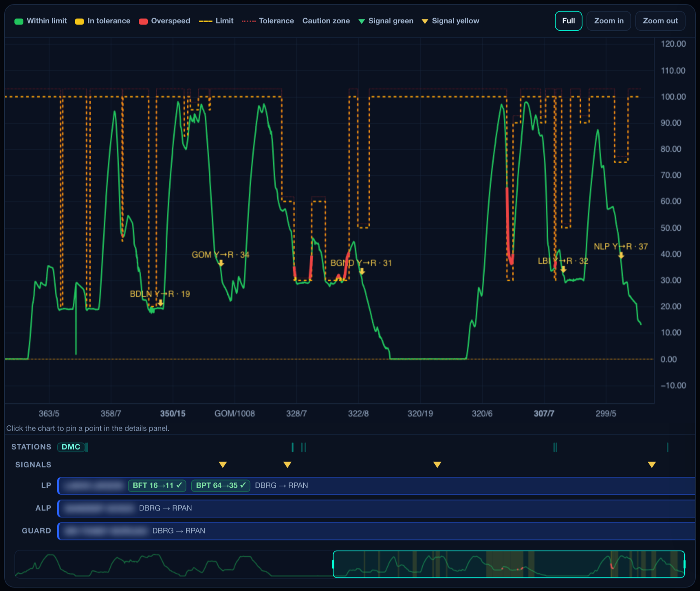Click the Zoom in button
Viewport: 700px width, 591px height.
(609, 21)
